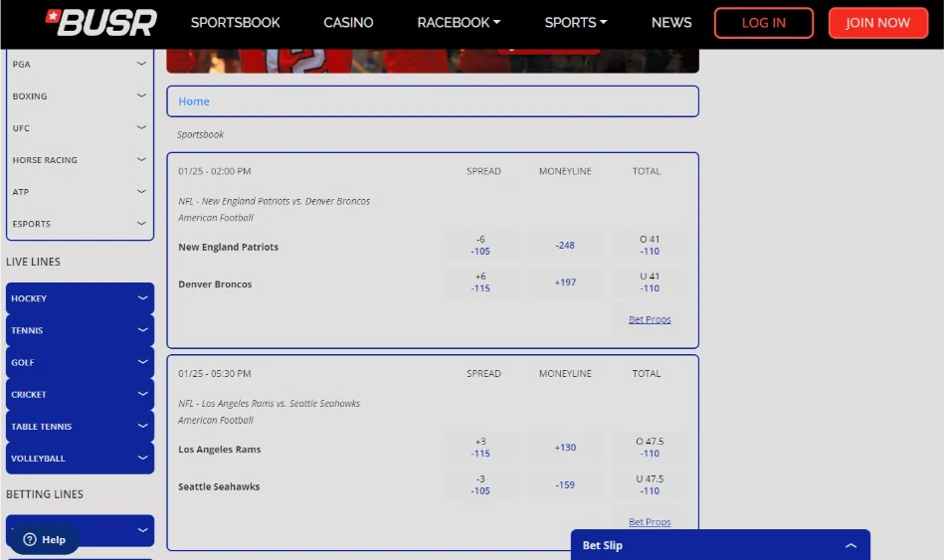Expand the Boxing sidebar section
This screenshot has width=944, height=560.
pos(80,95)
